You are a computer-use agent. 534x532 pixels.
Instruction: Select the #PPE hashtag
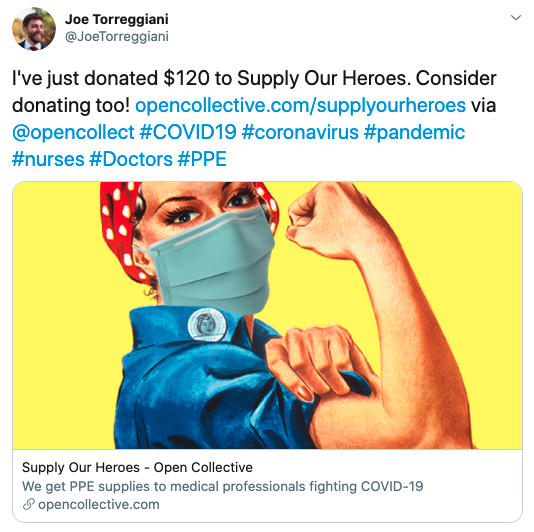202,159
